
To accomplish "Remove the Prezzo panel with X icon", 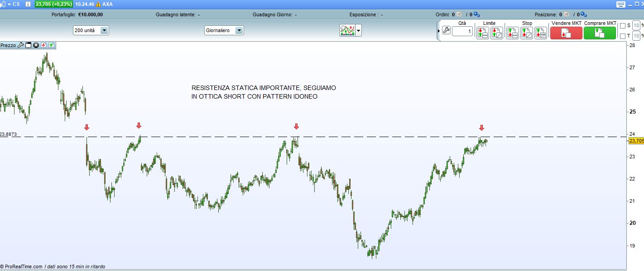I will [x=36, y=45].
